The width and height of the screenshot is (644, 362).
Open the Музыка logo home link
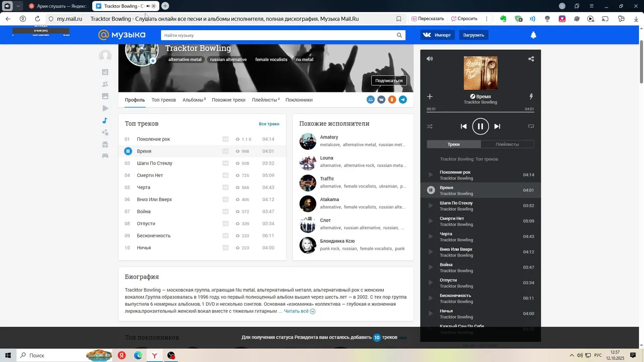pos(122,35)
